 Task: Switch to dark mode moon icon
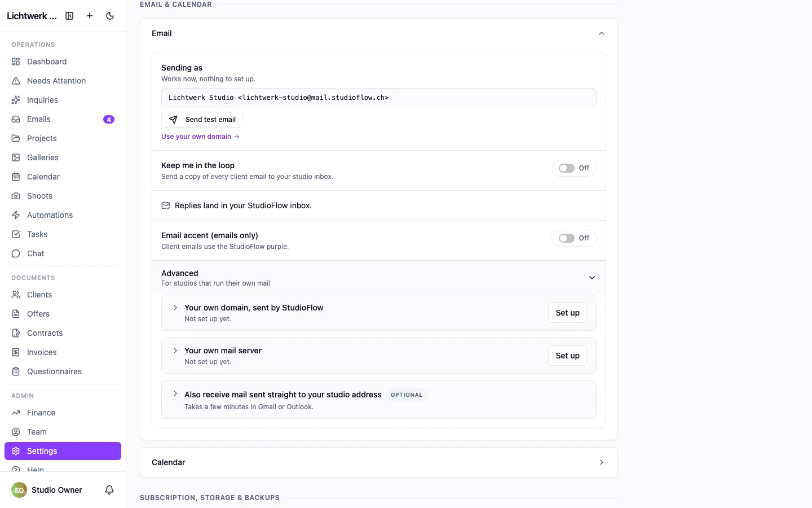(110, 16)
